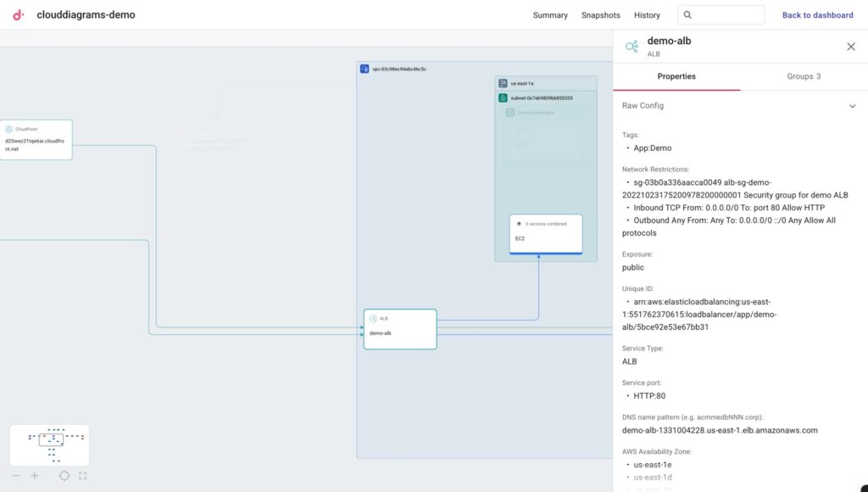This screenshot has height=492, width=868.
Task: Click the us-east-1a availability zone icon
Action: coord(503,83)
